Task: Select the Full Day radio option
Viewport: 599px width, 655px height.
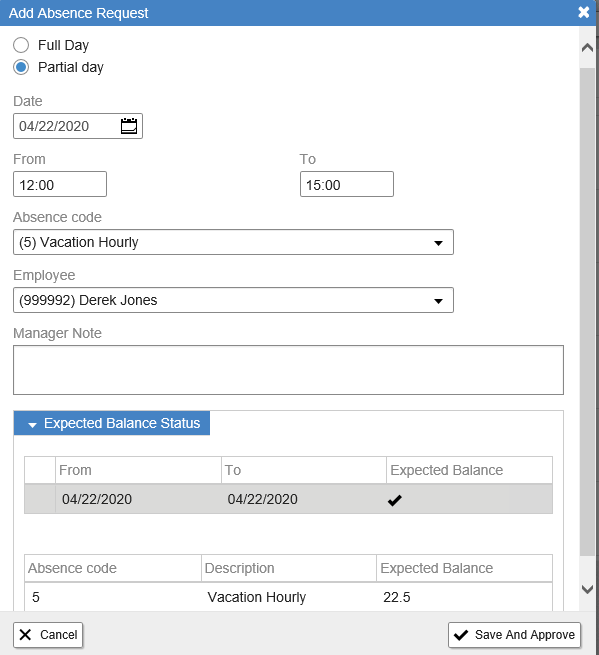Action: click(x=21, y=45)
